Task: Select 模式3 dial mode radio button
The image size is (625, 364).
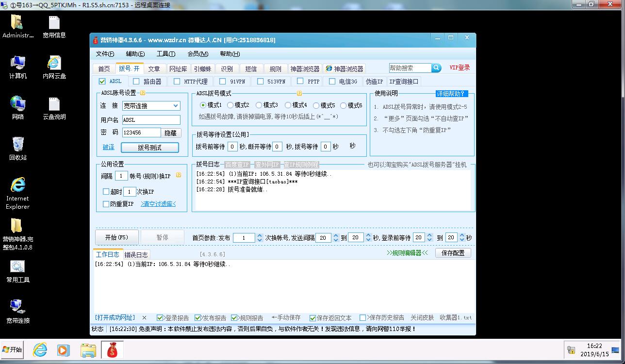Action: [x=259, y=105]
